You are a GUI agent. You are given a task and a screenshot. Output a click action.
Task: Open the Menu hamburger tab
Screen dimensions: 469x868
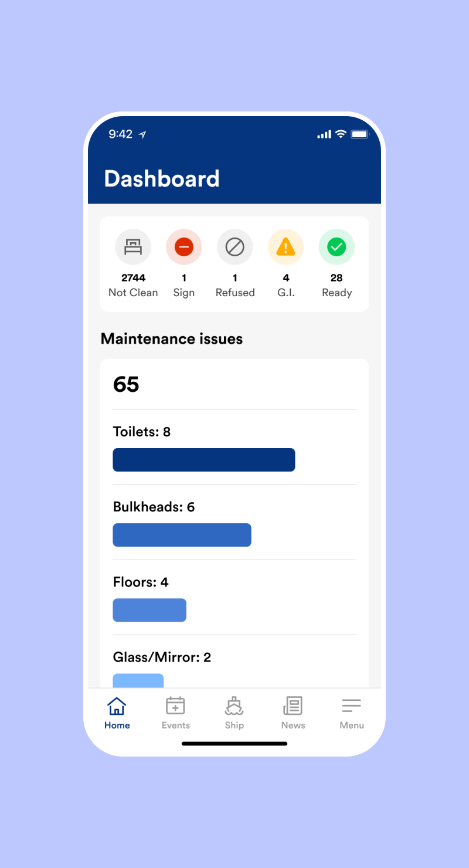tap(352, 713)
